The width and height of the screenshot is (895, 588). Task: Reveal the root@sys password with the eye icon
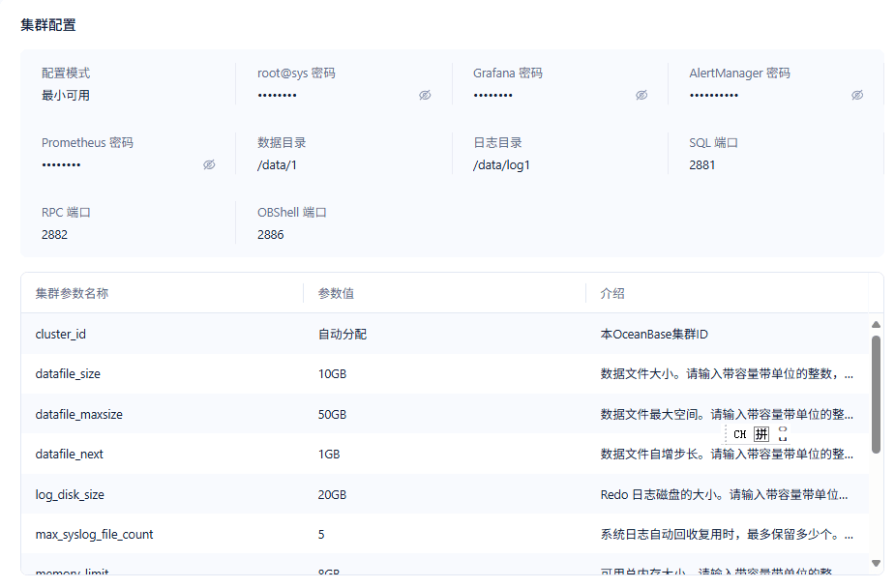[x=425, y=95]
